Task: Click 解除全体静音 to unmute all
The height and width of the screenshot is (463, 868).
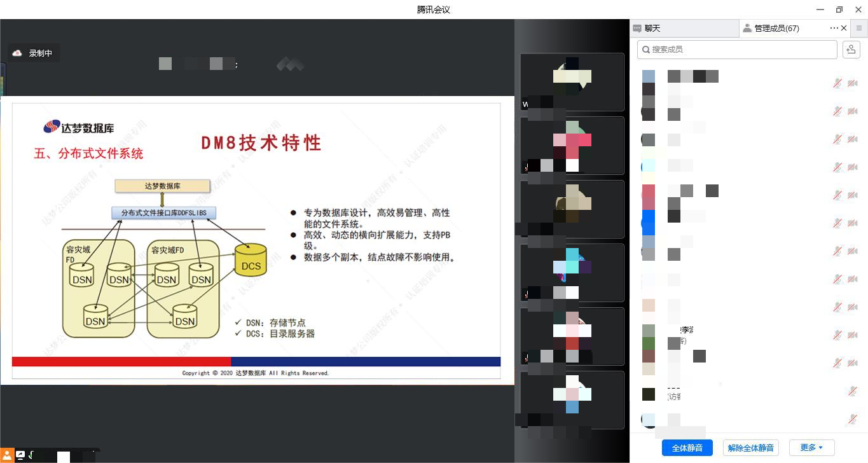Action: point(751,448)
